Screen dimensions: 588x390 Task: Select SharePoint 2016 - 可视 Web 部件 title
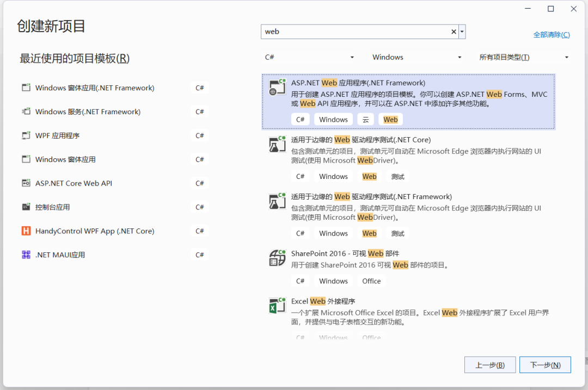click(x=345, y=253)
